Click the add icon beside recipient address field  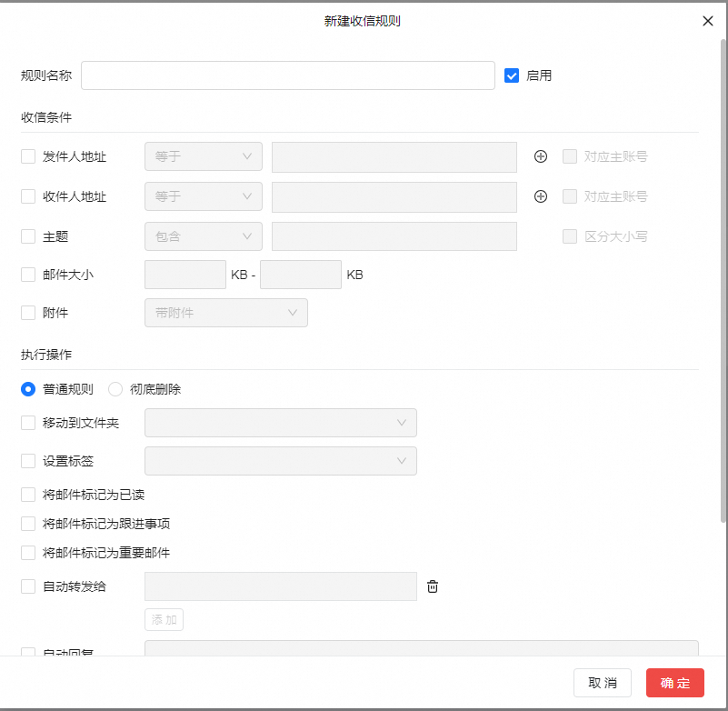click(541, 196)
